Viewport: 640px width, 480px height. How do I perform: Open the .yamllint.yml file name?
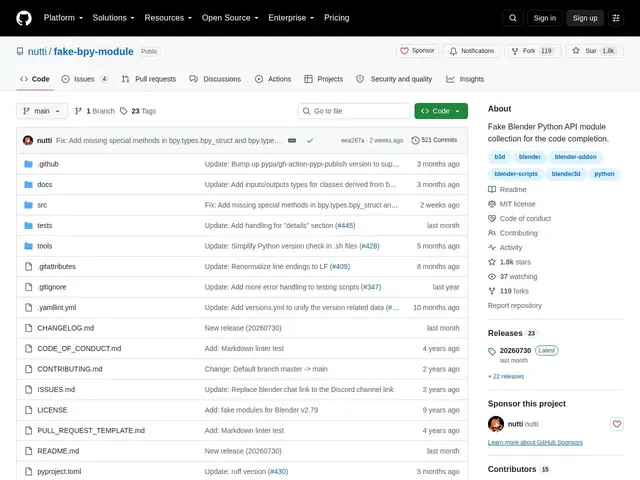57,308
